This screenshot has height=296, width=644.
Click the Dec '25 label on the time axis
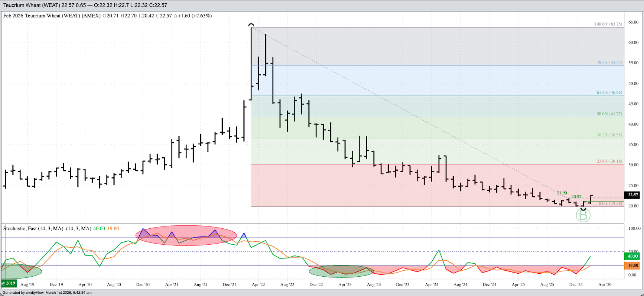click(576, 284)
